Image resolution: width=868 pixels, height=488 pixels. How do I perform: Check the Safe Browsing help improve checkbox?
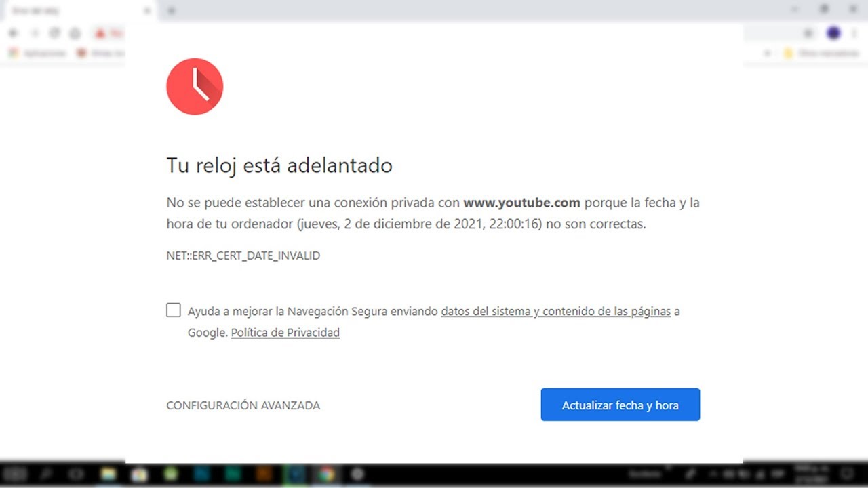(174, 310)
